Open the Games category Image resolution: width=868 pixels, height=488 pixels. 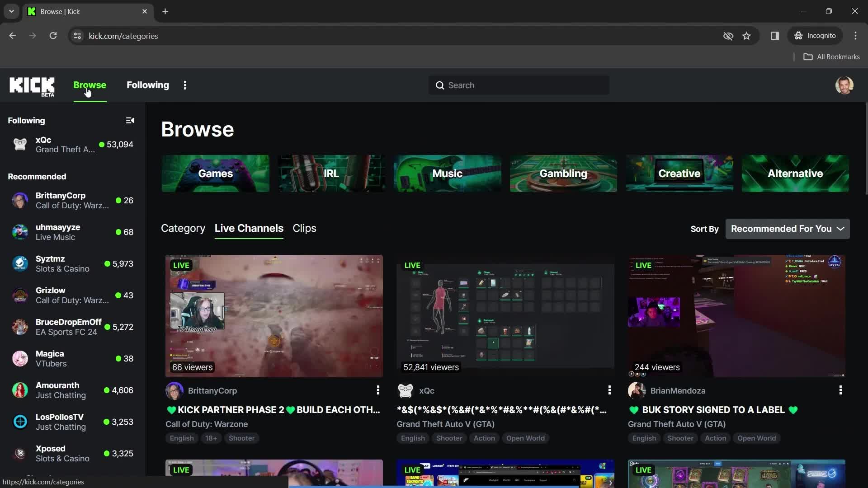tap(215, 174)
